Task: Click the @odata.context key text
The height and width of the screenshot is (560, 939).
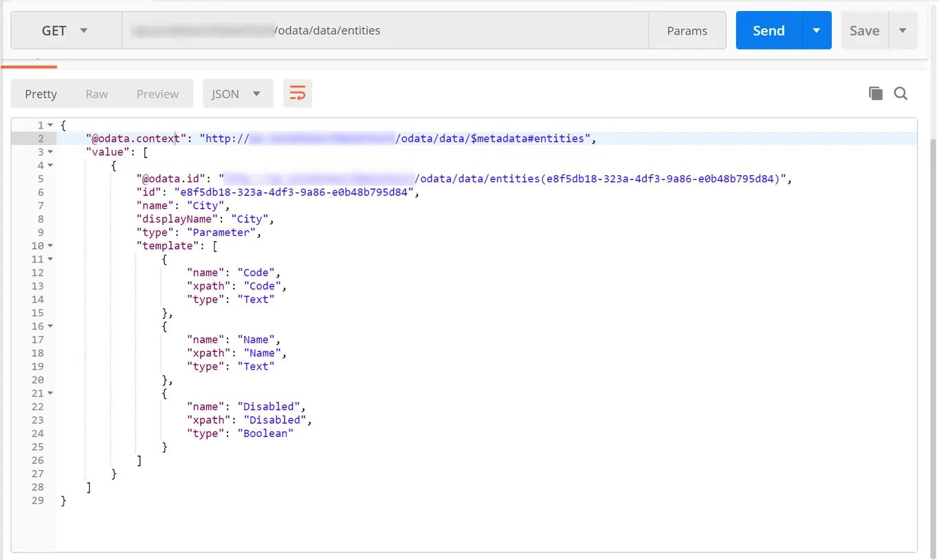Action: [136, 139]
